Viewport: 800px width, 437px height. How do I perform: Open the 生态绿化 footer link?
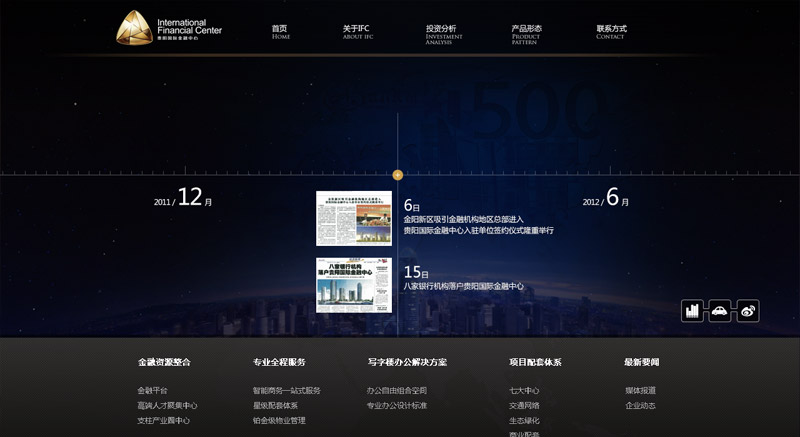point(524,421)
